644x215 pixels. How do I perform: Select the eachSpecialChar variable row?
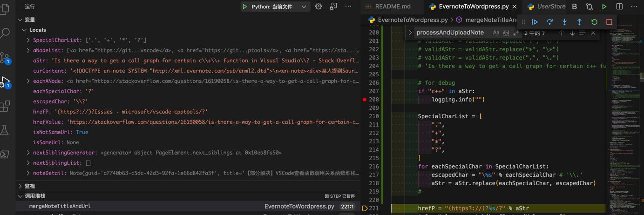(188, 91)
